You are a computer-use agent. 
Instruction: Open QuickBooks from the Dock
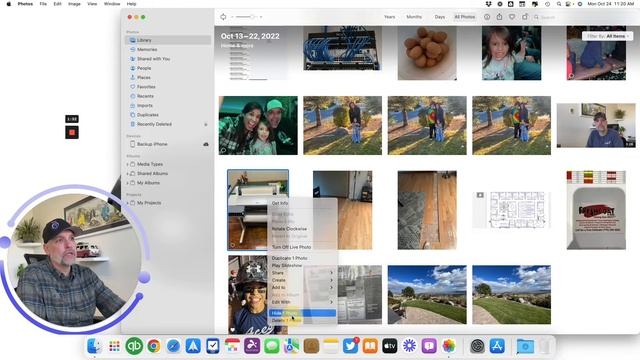click(134, 346)
